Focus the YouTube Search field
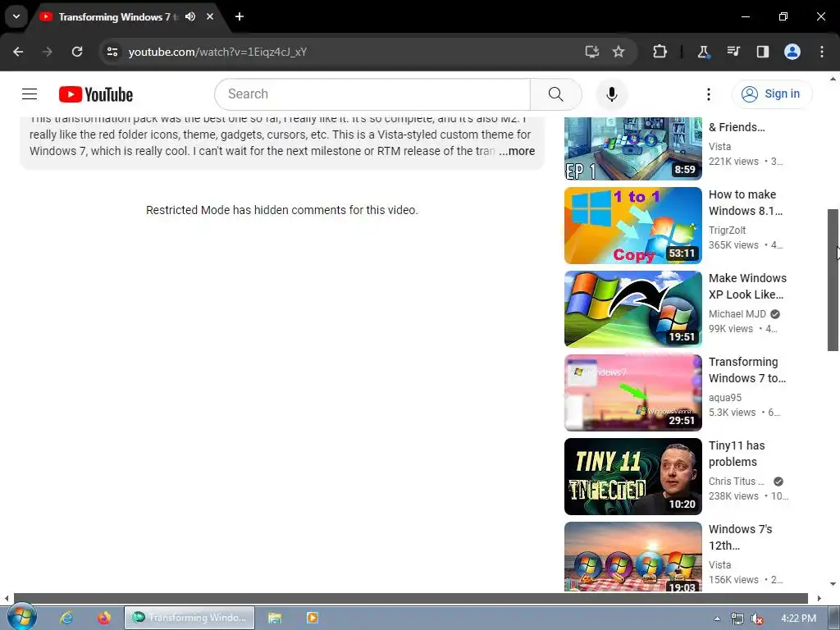This screenshot has width=840, height=630. [x=372, y=94]
